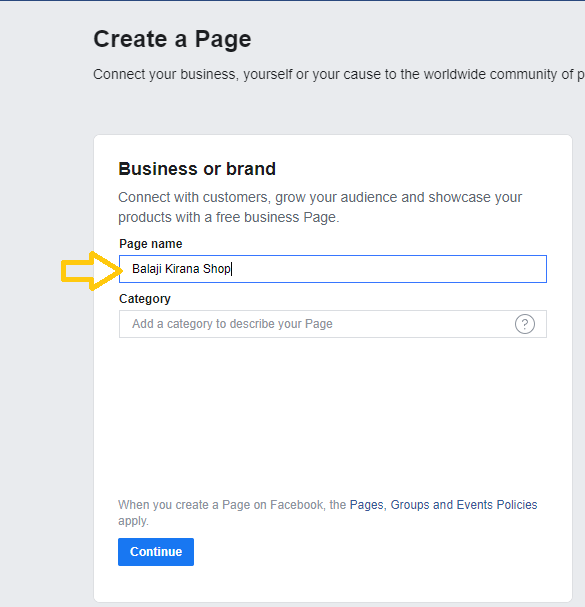The image size is (585, 607).
Task: Click the Add a category placeholder text
Action: 232,324
